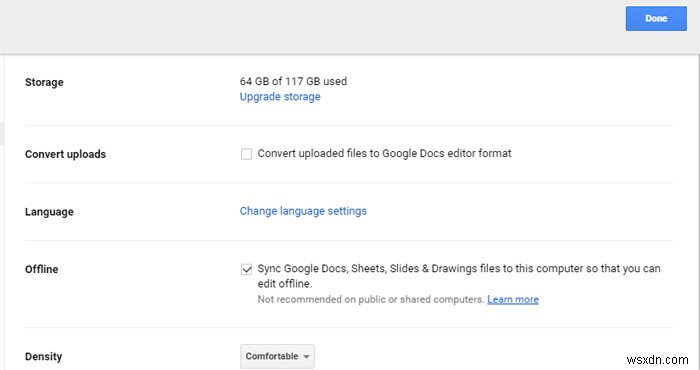
Task: Uncheck the Offline sync checkbox
Action: (x=246, y=269)
